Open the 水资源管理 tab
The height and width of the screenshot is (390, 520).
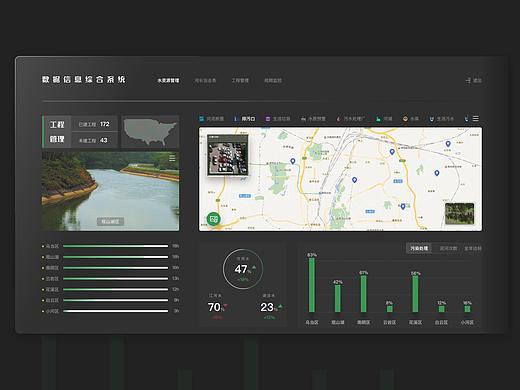[x=168, y=80]
